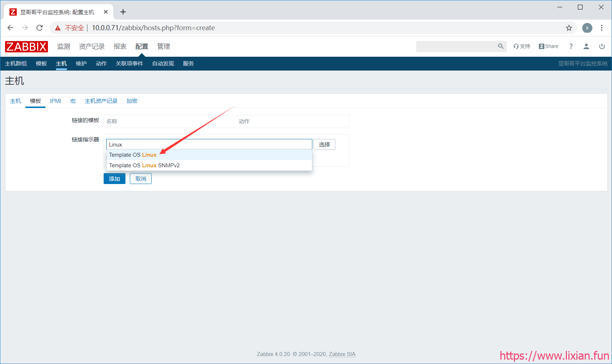Open Zabbix support link
Image resolution: width=612 pixels, height=364 pixels.
pyautogui.click(x=522, y=46)
